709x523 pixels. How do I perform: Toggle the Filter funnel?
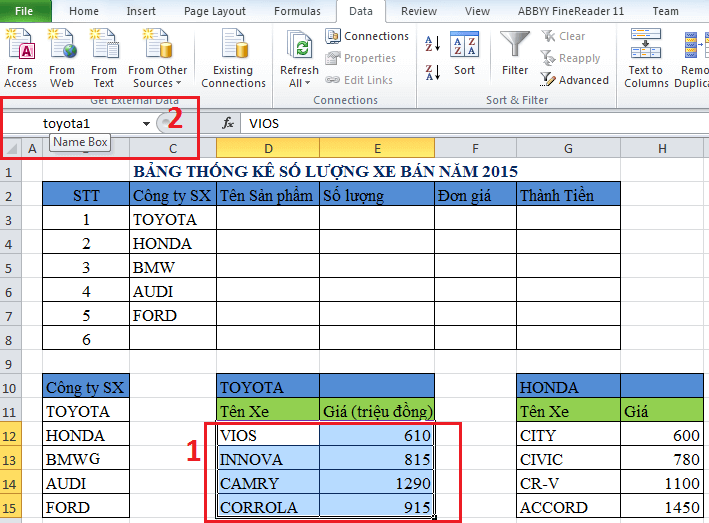[515, 53]
